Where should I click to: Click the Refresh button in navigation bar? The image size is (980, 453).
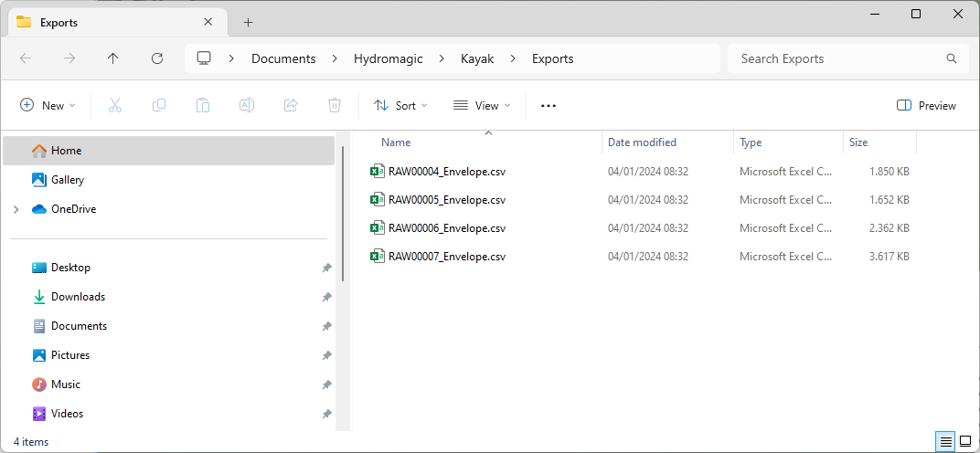tap(157, 58)
